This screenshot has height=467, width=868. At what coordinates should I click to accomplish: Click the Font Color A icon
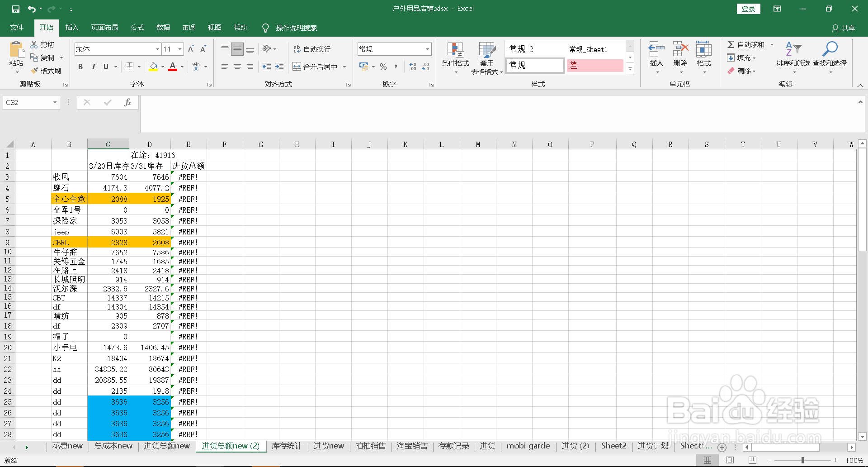pyautogui.click(x=173, y=67)
